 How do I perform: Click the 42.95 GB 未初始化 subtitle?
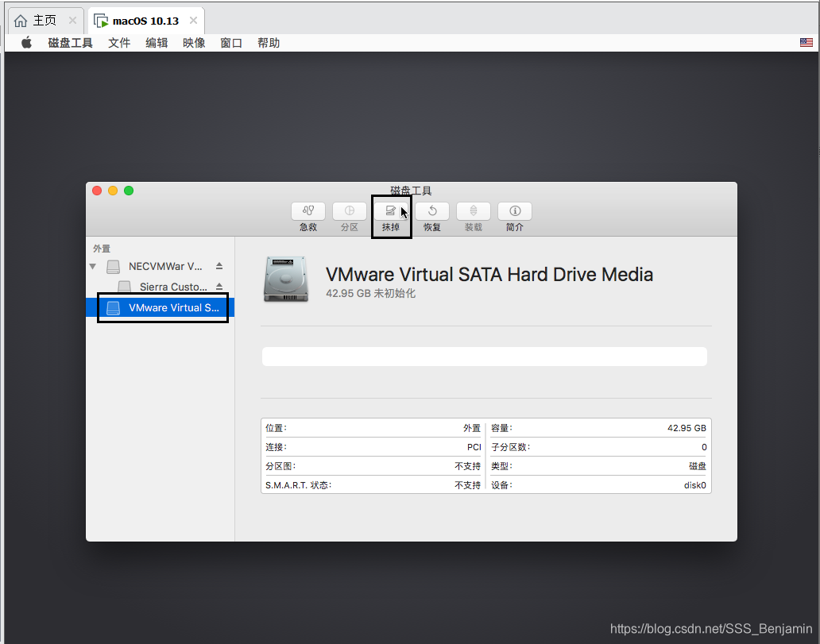coord(371,293)
